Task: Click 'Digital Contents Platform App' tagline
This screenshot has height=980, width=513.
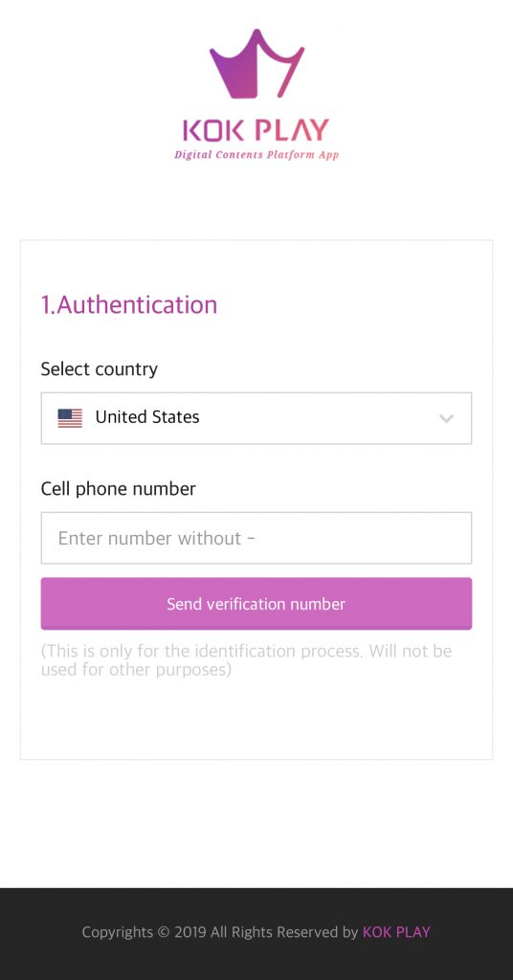Action: coord(256,154)
